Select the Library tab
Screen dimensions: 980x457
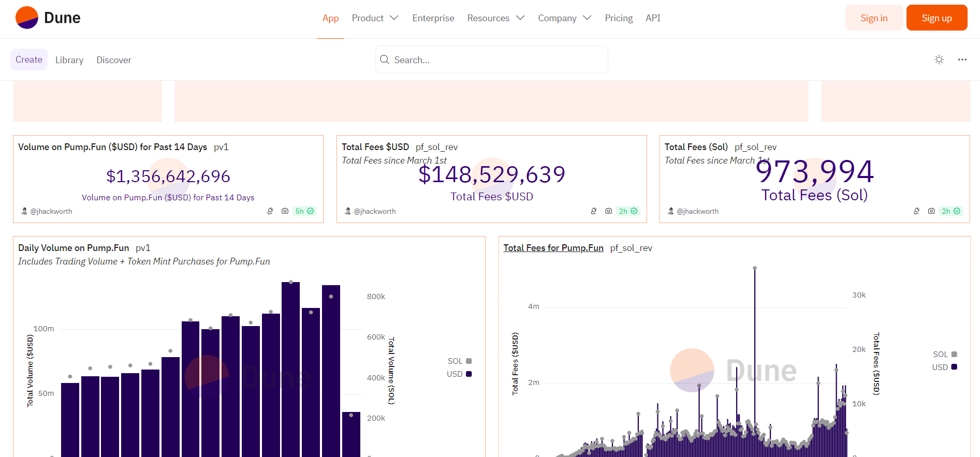point(69,60)
